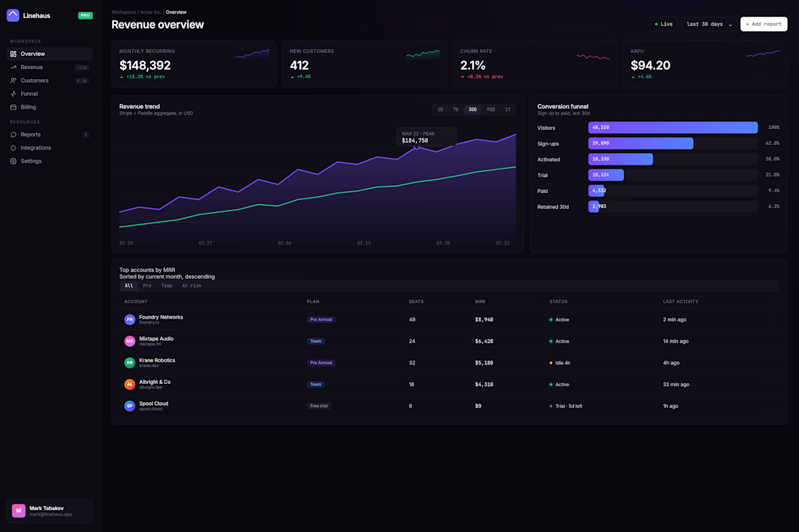Viewport: 799px width, 532px height.
Task: Click the Revenue trend-line icon in sidebar
Action: click(x=13, y=67)
